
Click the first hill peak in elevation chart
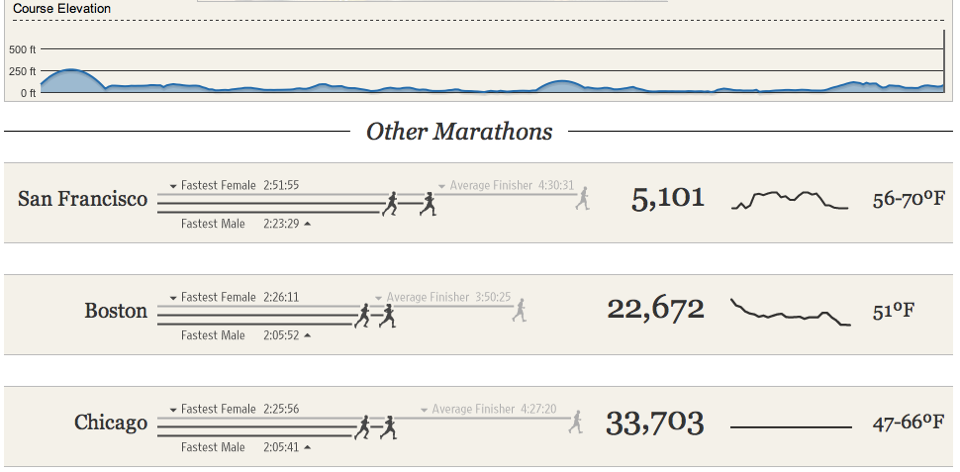point(71,70)
